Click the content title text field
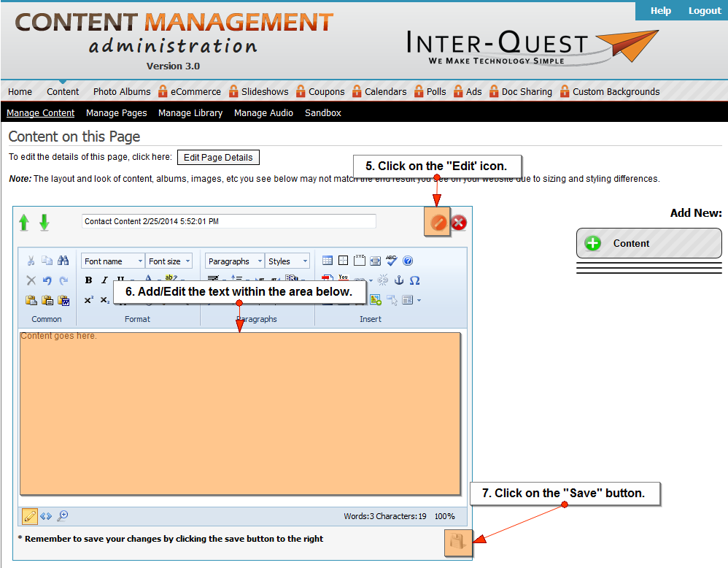728x568 pixels. (x=229, y=221)
